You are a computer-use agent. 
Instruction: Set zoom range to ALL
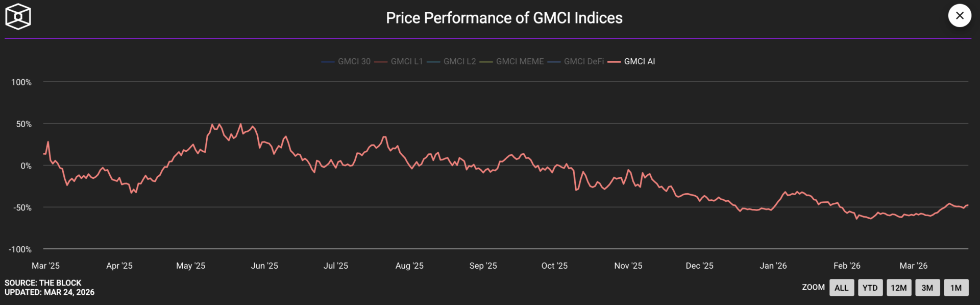click(841, 288)
